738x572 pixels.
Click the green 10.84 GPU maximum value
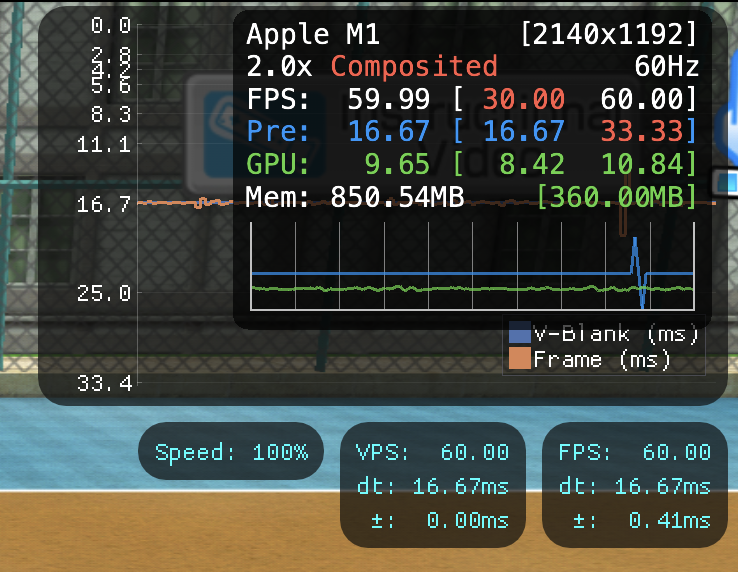point(642,164)
